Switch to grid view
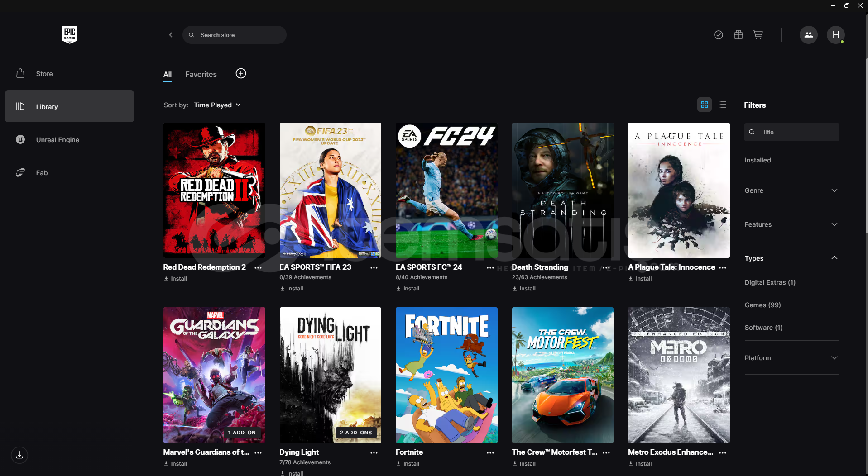The width and height of the screenshot is (868, 476). (x=704, y=105)
